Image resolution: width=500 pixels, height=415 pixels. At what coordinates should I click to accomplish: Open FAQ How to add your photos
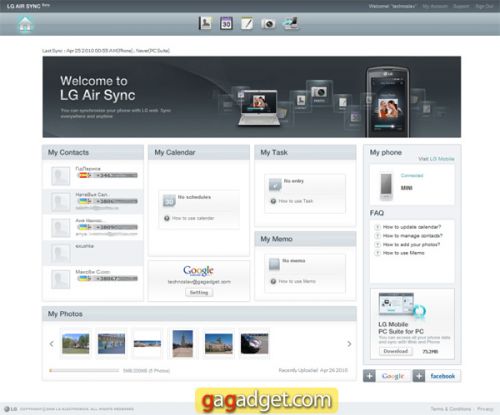click(x=411, y=244)
